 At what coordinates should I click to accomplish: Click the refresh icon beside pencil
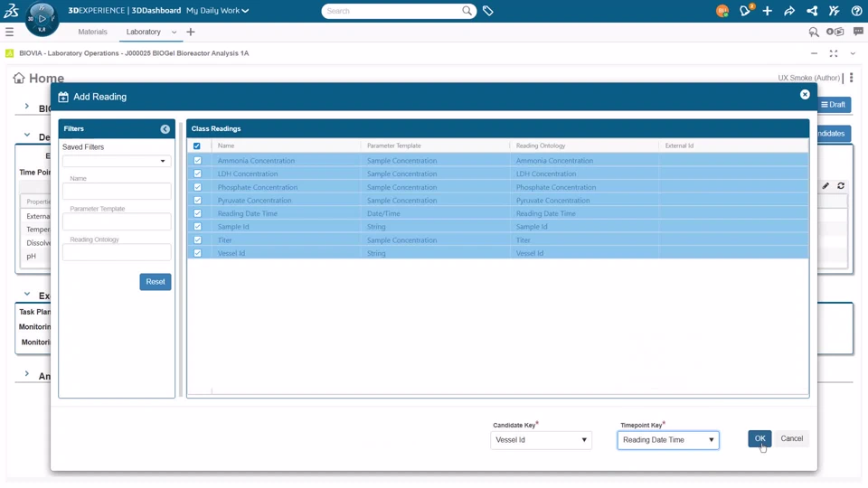[841, 186]
